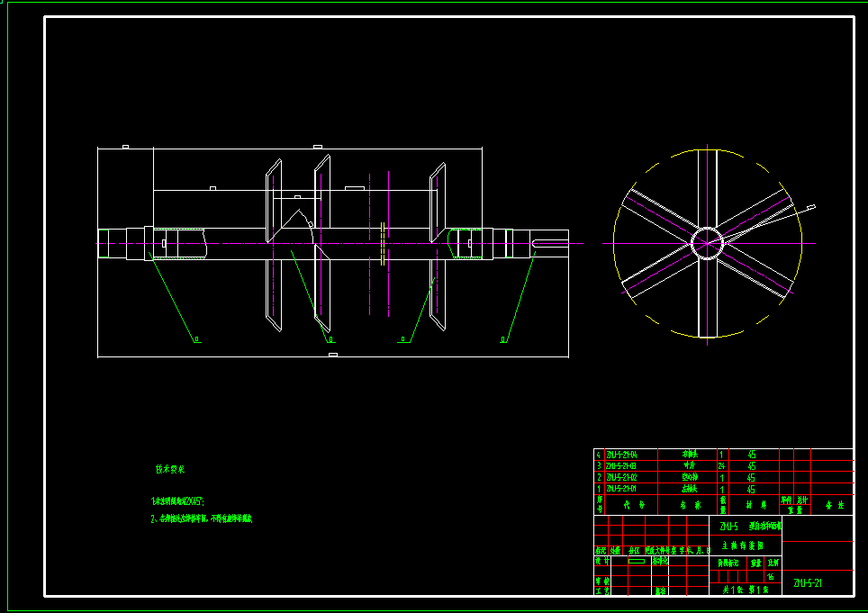
Task: Click the 1:6 scale cell in title block
Action: coord(771,576)
